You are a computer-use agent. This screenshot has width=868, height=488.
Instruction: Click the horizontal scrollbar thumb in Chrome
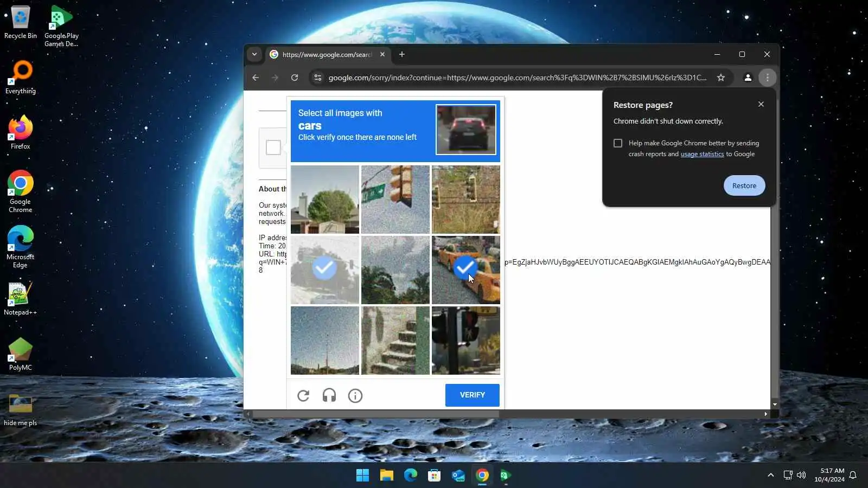click(x=376, y=414)
